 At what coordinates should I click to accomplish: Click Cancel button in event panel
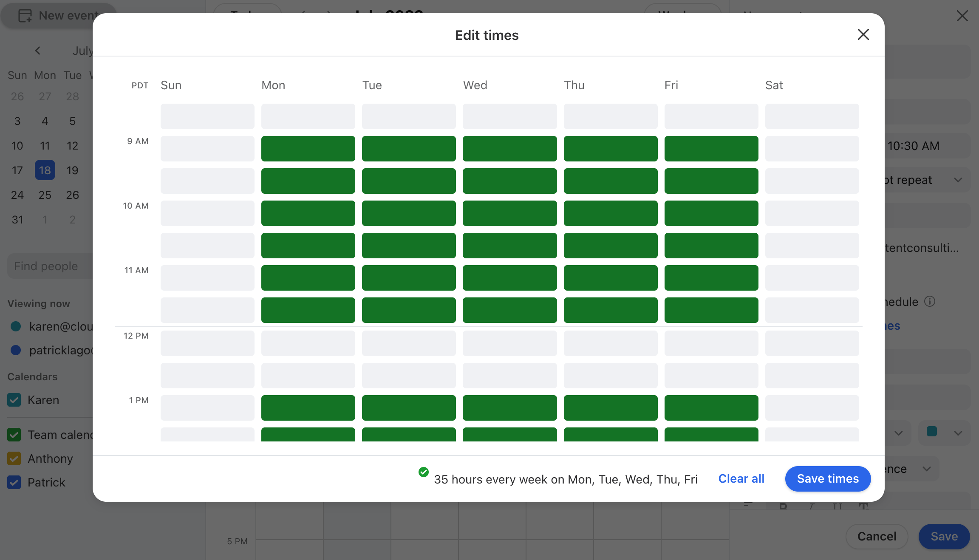(x=877, y=536)
